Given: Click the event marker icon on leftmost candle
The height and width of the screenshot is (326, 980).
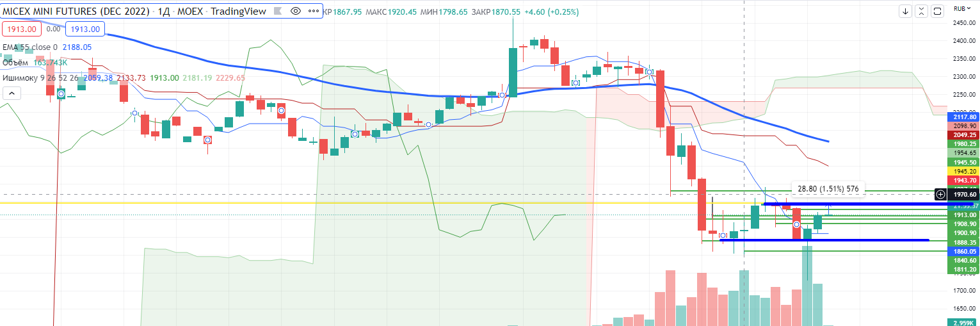Looking at the screenshot, I should click(61, 94).
